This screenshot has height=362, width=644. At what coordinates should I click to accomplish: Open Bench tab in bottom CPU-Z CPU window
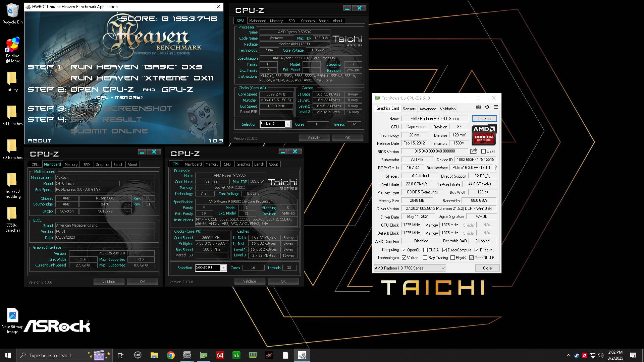point(259,164)
